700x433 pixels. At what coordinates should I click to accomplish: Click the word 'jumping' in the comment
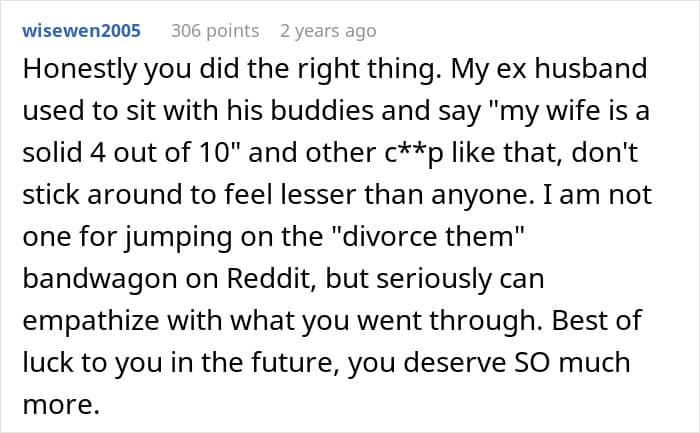click(x=178, y=238)
